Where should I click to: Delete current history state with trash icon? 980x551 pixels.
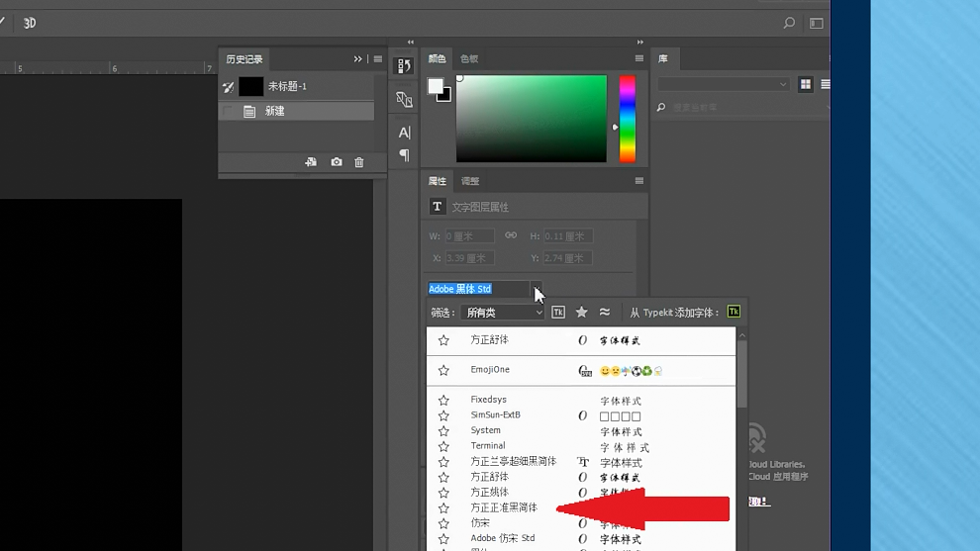click(x=358, y=162)
